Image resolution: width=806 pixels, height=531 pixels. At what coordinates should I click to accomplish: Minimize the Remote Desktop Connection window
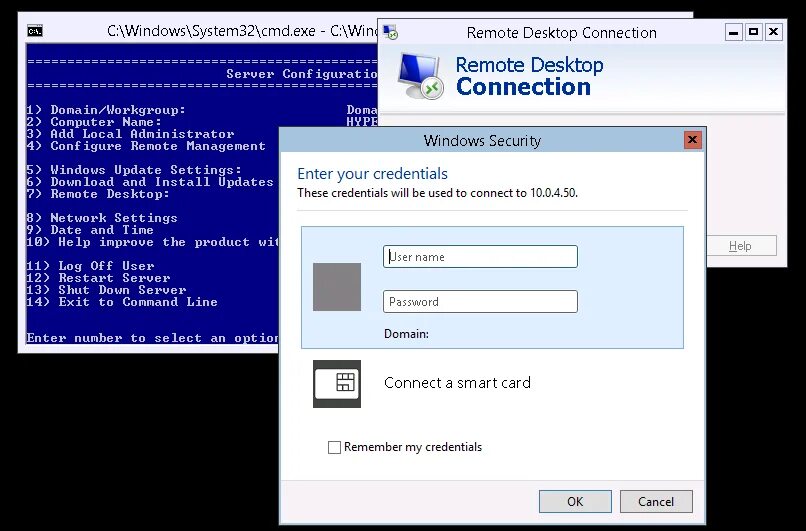(x=734, y=32)
